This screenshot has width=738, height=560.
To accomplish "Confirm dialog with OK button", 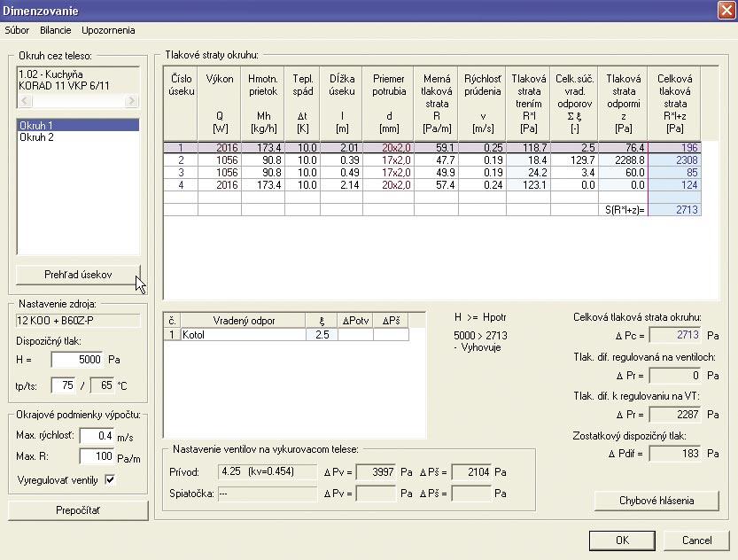I will coord(622,541).
